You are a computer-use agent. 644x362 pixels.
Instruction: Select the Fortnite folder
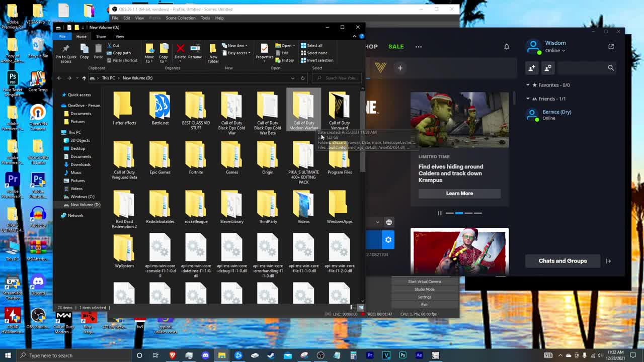196,158
